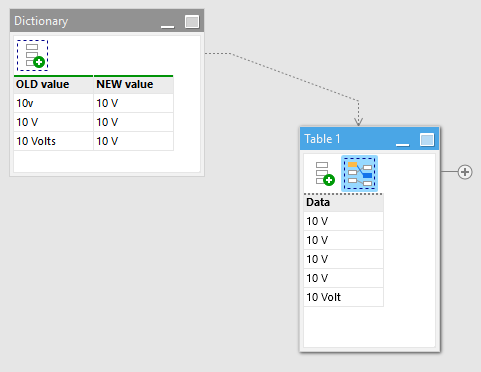Select the '10 V' cell in OLD value column
The height and width of the screenshot is (372, 481).
[x=53, y=122]
